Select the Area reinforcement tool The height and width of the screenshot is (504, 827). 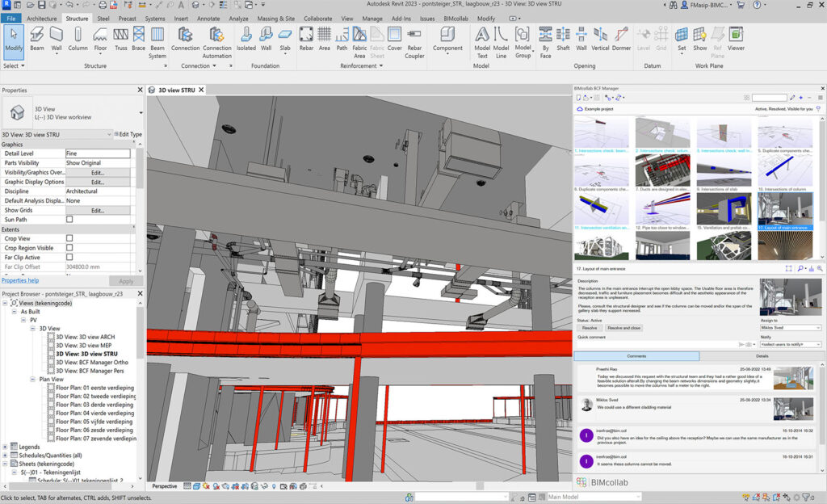point(325,39)
